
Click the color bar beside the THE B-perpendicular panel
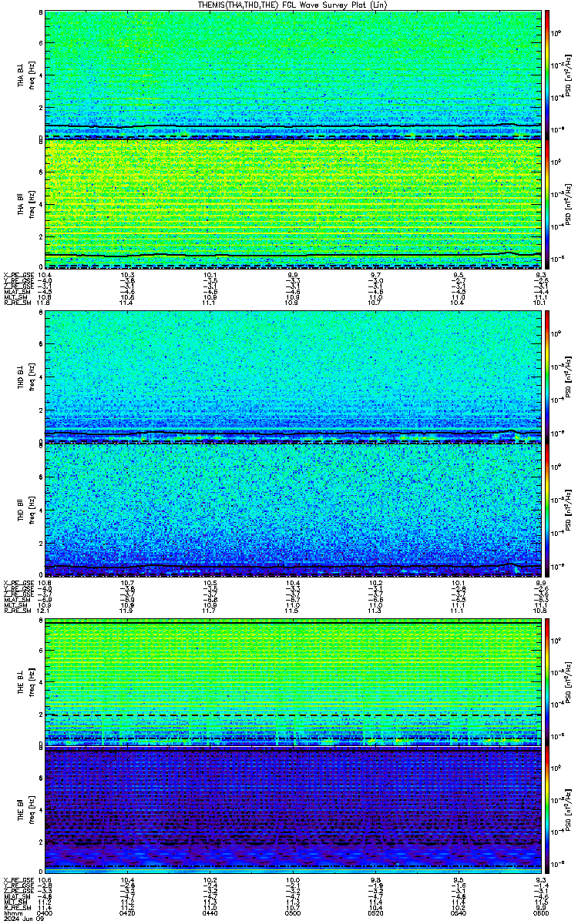tap(547, 681)
